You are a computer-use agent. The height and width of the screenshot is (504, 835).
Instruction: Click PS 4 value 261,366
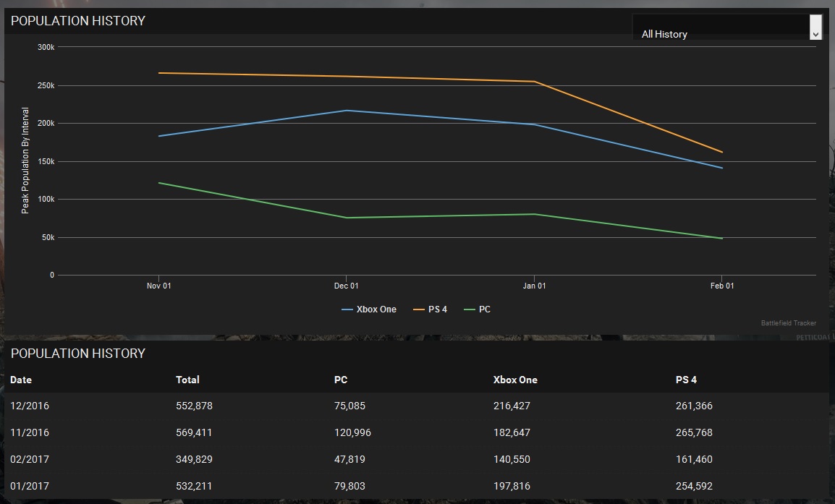click(694, 406)
